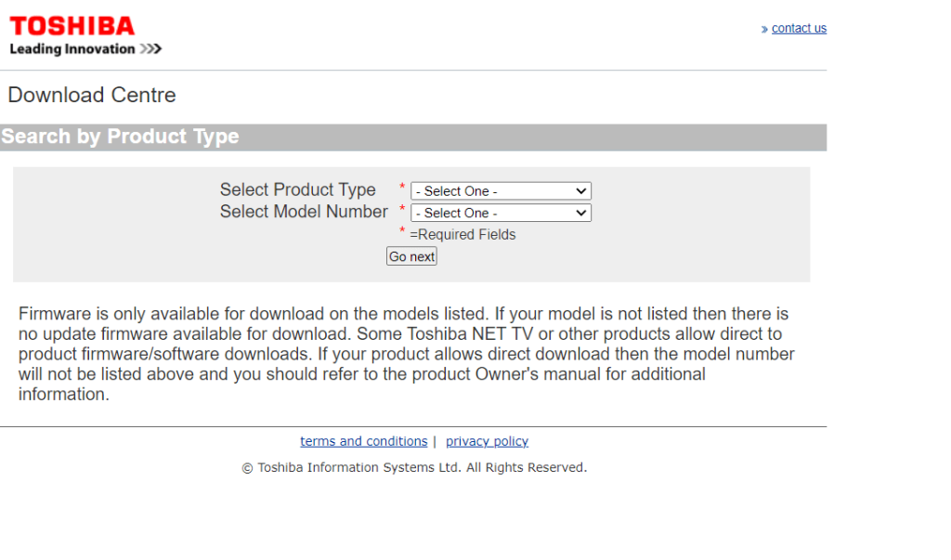Viewport: 951px width, 560px height.
Task: Open the contact us link
Action: pos(799,29)
